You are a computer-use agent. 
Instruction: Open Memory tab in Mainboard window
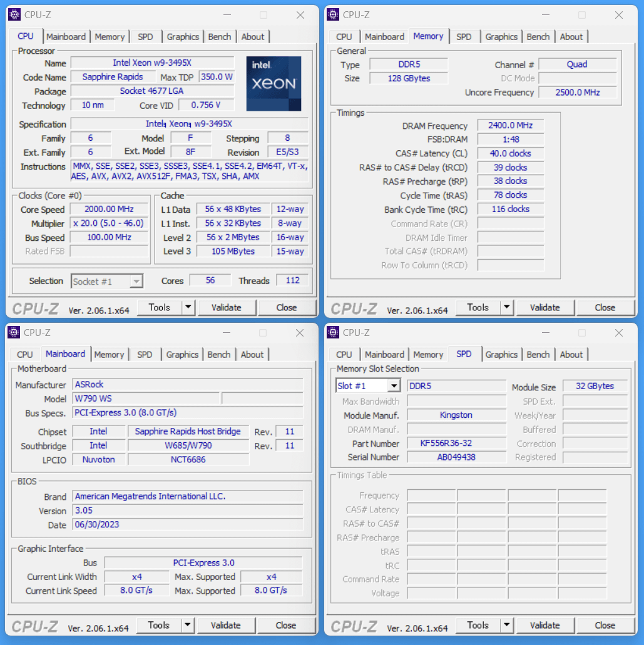[x=109, y=354]
